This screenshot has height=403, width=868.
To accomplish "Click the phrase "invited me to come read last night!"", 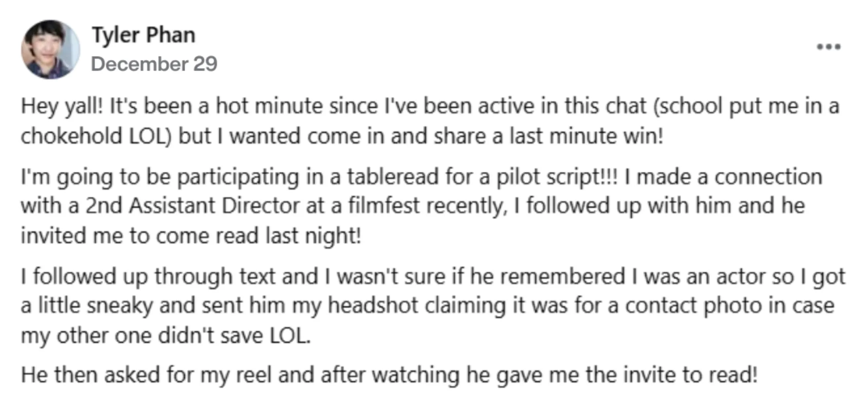I will [x=191, y=236].
